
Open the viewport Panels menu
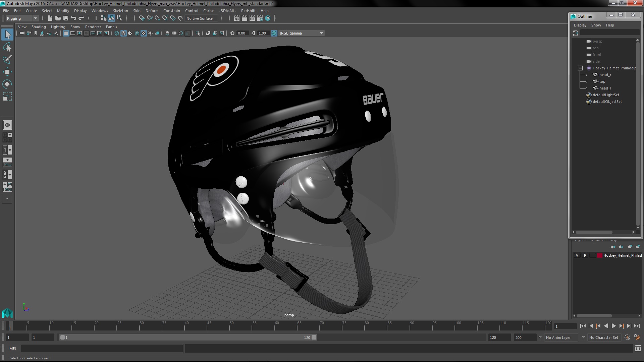[111, 27]
